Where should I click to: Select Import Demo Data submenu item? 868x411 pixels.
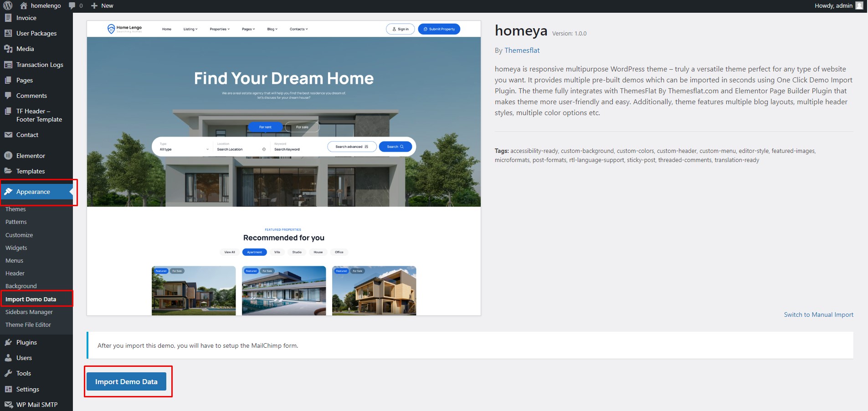tap(31, 299)
